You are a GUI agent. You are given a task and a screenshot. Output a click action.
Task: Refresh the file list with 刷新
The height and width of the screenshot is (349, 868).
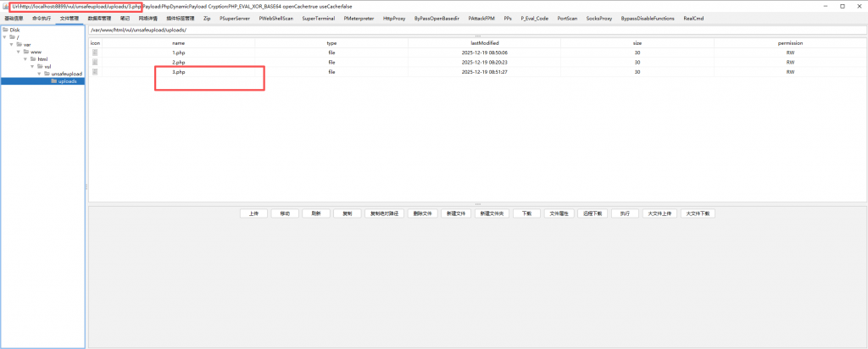click(316, 213)
